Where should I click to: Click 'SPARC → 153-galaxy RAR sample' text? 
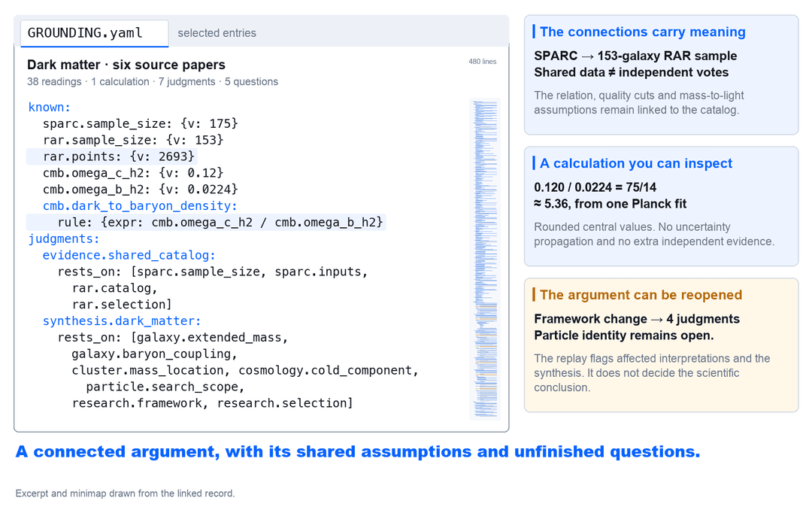pos(635,56)
